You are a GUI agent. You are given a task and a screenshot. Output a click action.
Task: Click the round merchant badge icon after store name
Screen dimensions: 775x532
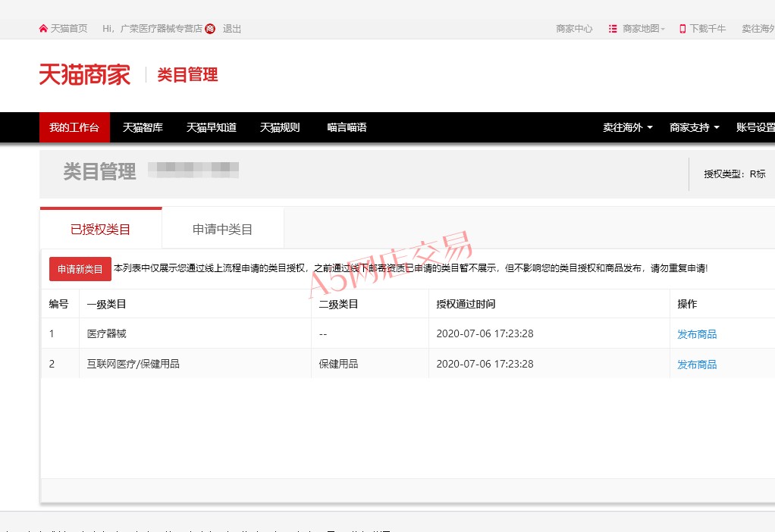[x=210, y=29]
